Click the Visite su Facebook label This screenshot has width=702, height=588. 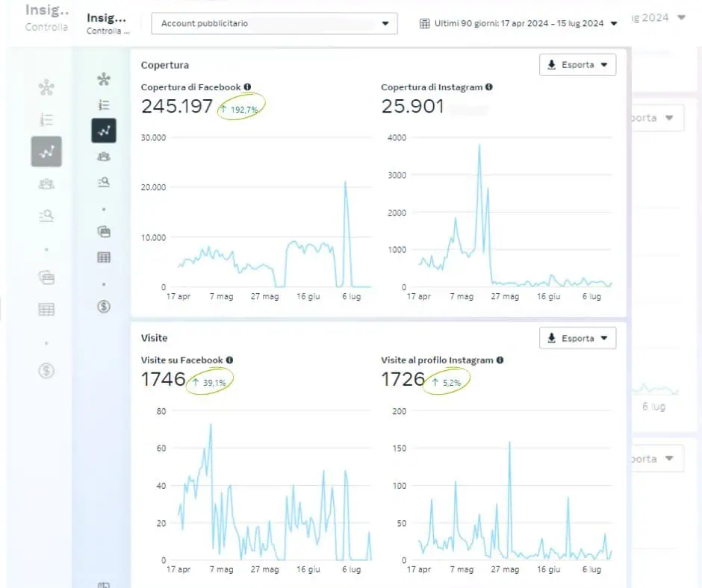click(x=181, y=360)
